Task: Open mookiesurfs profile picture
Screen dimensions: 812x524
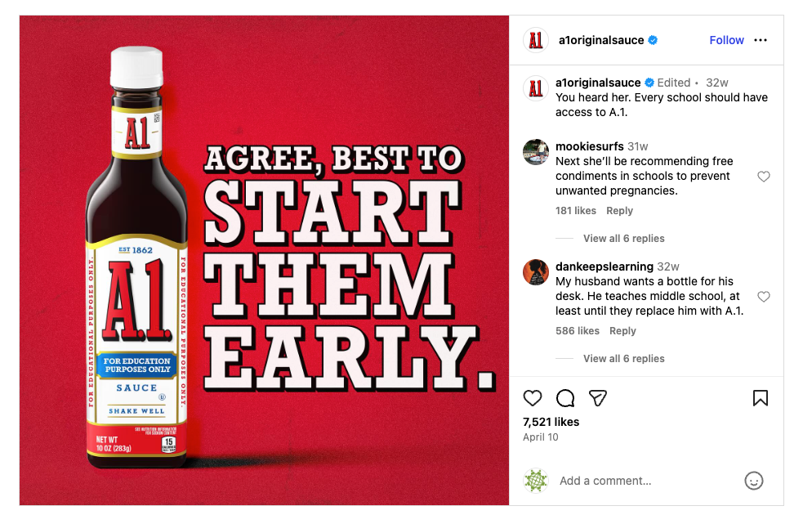Action: point(536,152)
